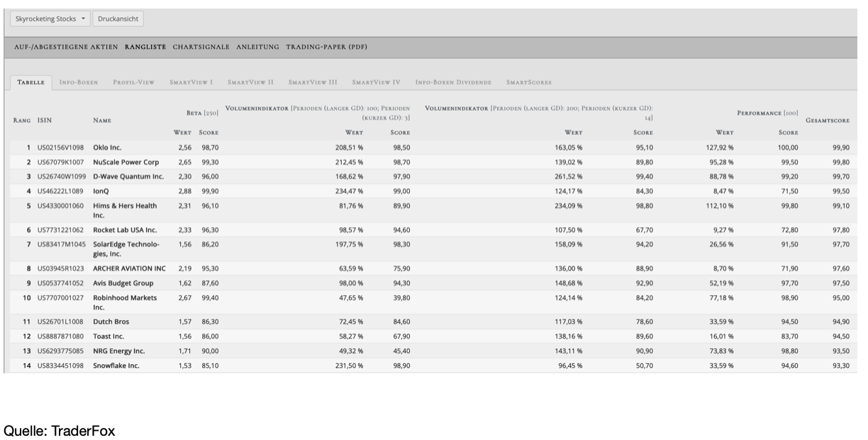The height and width of the screenshot is (440, 868).
Task: Click Wert subheader under Beta
Action: [x=183, y=133]
